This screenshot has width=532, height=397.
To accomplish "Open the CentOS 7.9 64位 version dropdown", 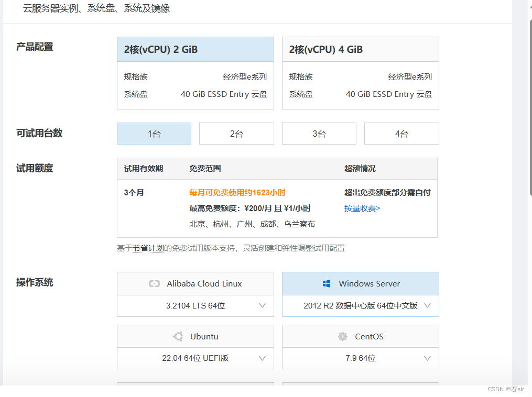I will [360, 358].
